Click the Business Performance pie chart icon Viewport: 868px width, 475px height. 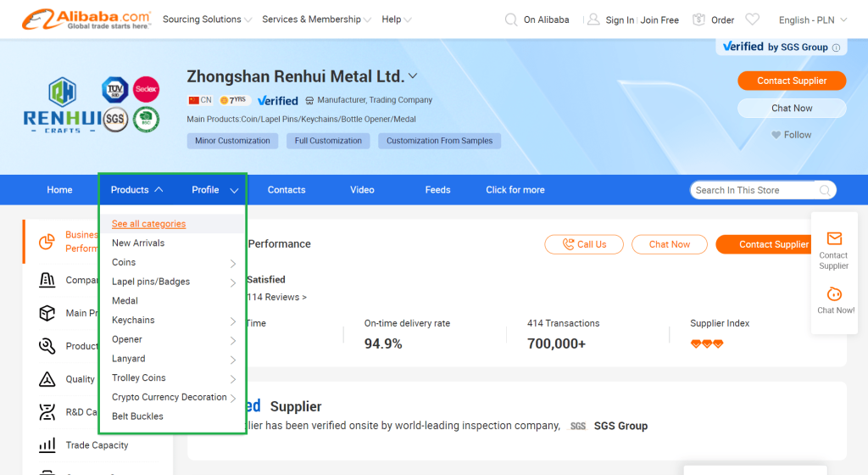(x=47, y=242)
